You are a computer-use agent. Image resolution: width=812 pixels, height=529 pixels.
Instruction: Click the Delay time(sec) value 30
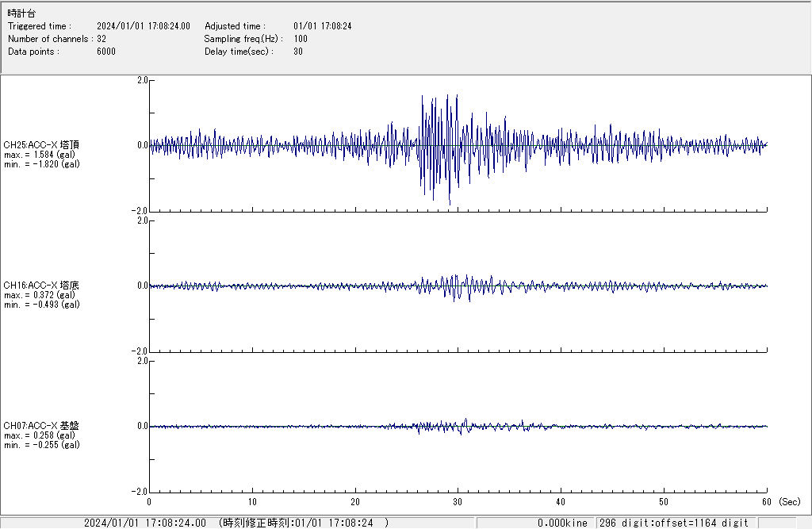point(298,52)
